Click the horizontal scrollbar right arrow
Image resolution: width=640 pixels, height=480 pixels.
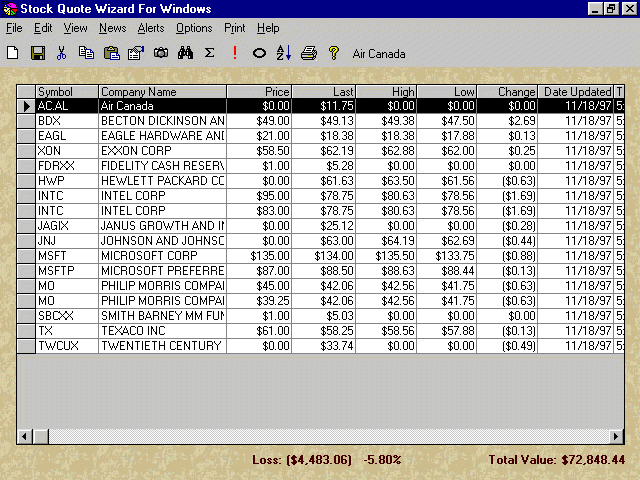pos(618,437)
